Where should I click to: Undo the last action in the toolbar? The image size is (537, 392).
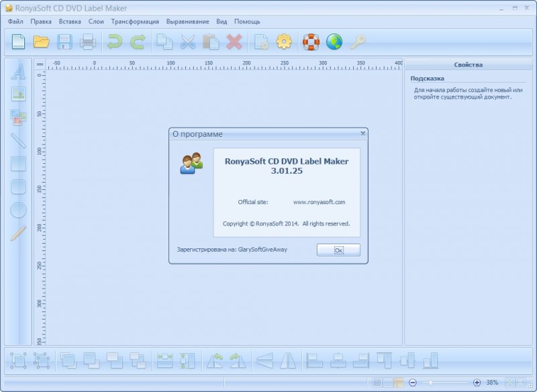click(115, 42)
